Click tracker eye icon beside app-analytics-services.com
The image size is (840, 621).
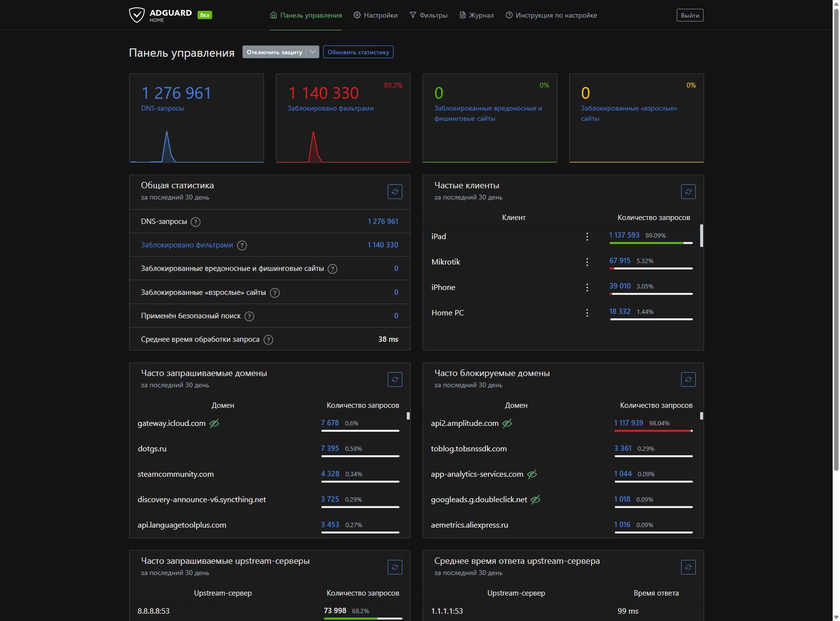point(532,474)
